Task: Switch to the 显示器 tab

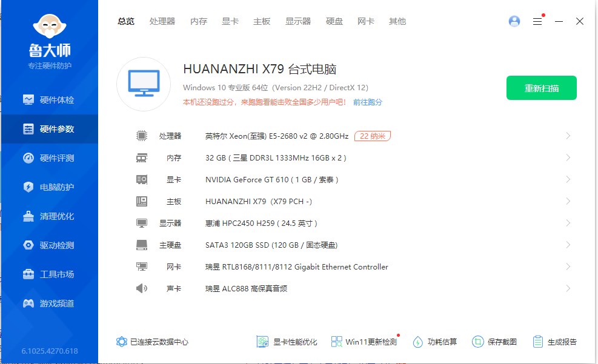Action: pyautogui.click(x=298, y=21)
